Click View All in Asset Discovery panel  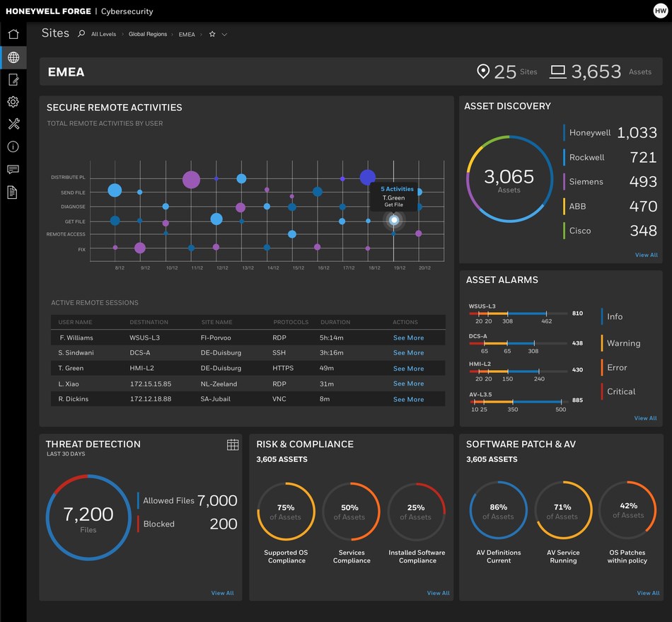coord(646,255)
